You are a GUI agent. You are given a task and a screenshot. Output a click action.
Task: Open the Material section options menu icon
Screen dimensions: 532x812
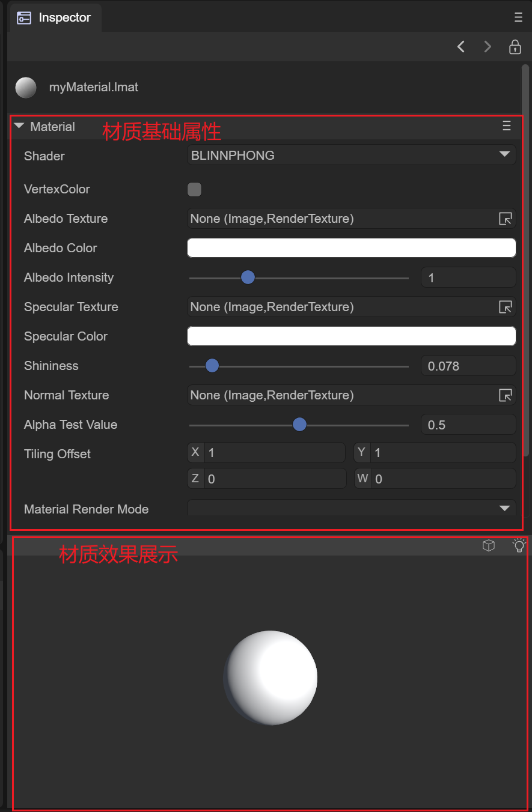pos(507,126)
